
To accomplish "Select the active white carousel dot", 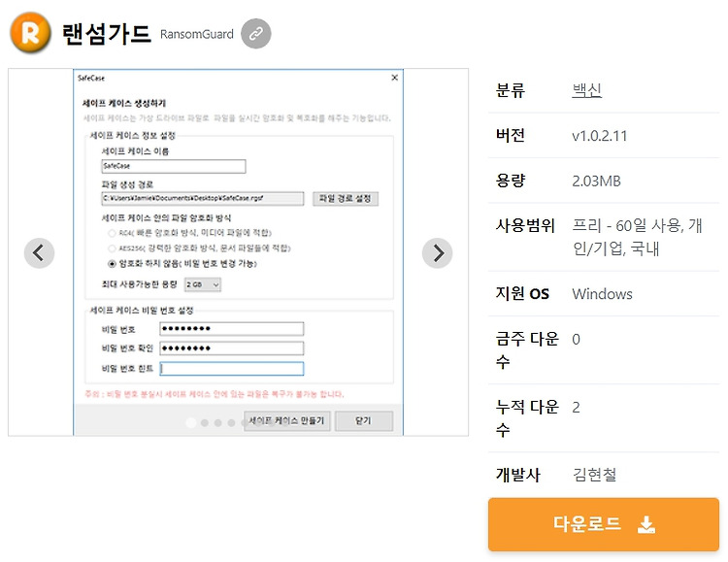I will (x=191, y=422).
